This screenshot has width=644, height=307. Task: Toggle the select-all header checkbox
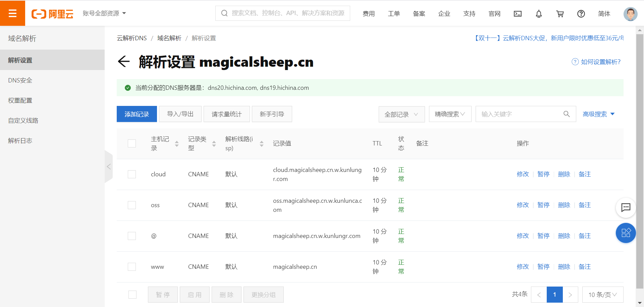(x=132, y=143)
